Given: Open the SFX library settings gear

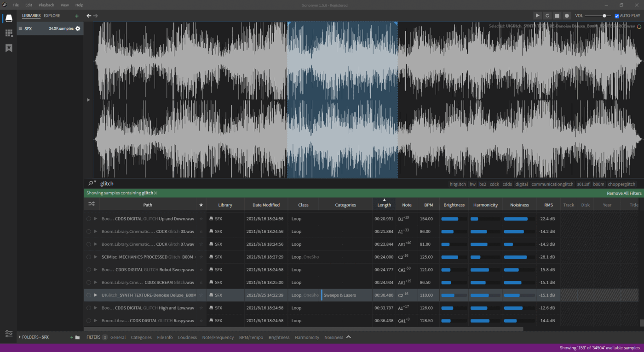Looking at the screenshot, I should point(78,28).
